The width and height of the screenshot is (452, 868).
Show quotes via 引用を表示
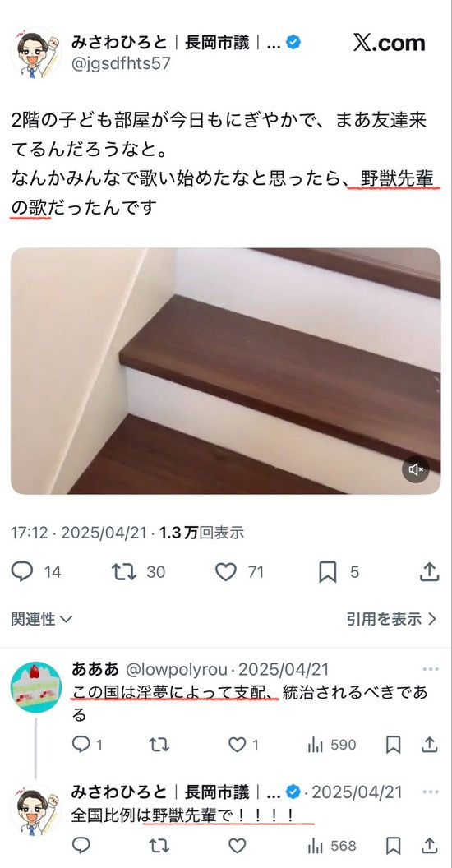click(x=392, y=619)
